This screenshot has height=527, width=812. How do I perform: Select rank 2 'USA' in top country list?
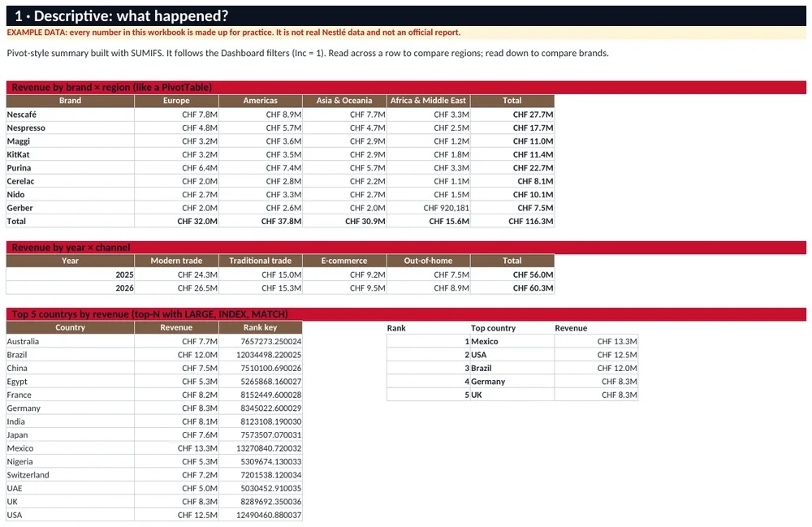(512, 355)
